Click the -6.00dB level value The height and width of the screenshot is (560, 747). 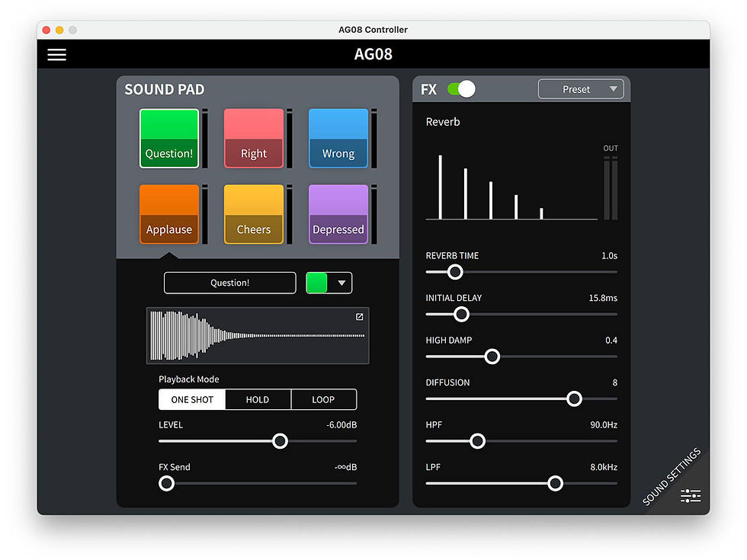(x=341, y=425)
